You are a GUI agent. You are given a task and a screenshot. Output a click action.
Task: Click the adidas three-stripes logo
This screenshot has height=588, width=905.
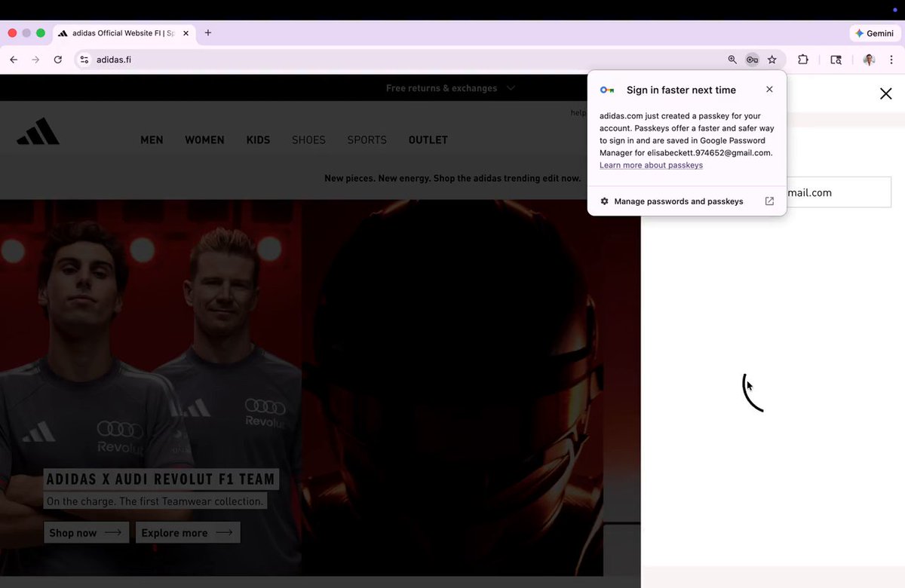pos(38,131)
